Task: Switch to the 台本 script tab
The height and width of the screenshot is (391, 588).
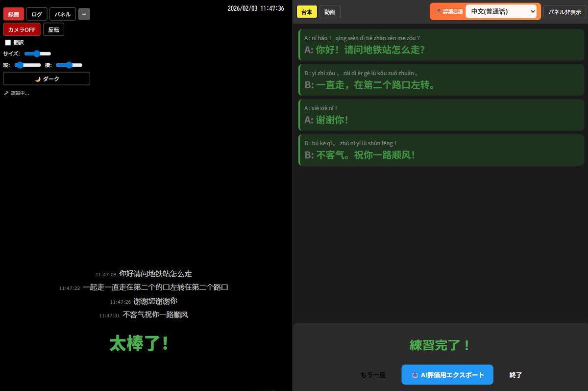Action: pos(306,11)
